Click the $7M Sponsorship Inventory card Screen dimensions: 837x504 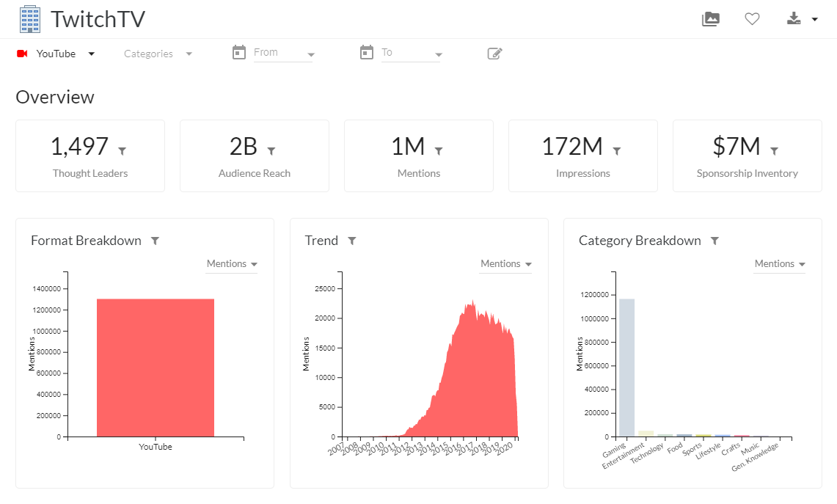pyautogui.click(x=748, y=156)
